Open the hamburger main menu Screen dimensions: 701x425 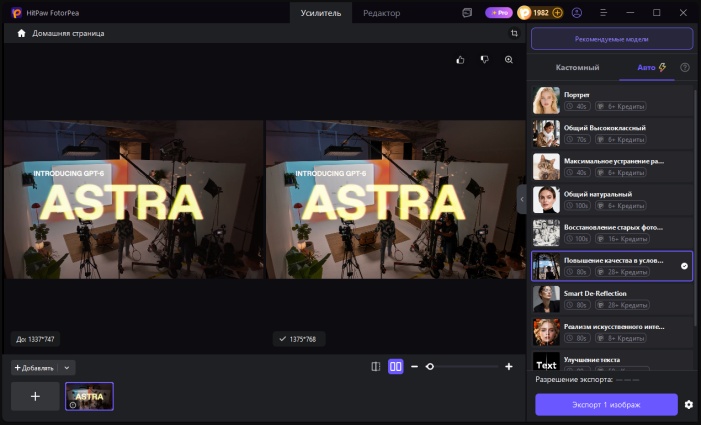point(603,13)
